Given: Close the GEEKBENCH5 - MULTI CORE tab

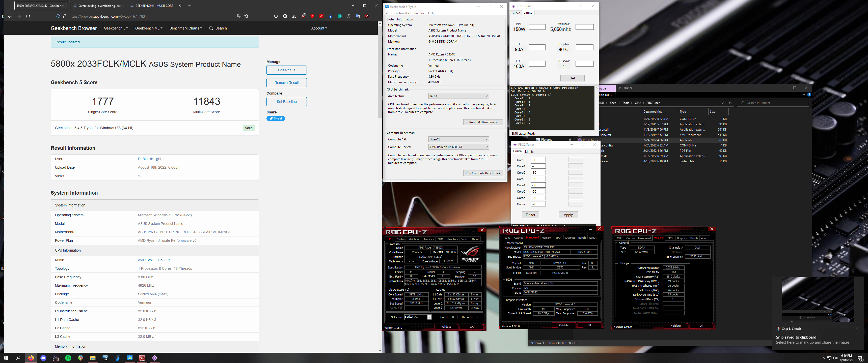Looking at the screenshot, I should click(x=180, y=6).
